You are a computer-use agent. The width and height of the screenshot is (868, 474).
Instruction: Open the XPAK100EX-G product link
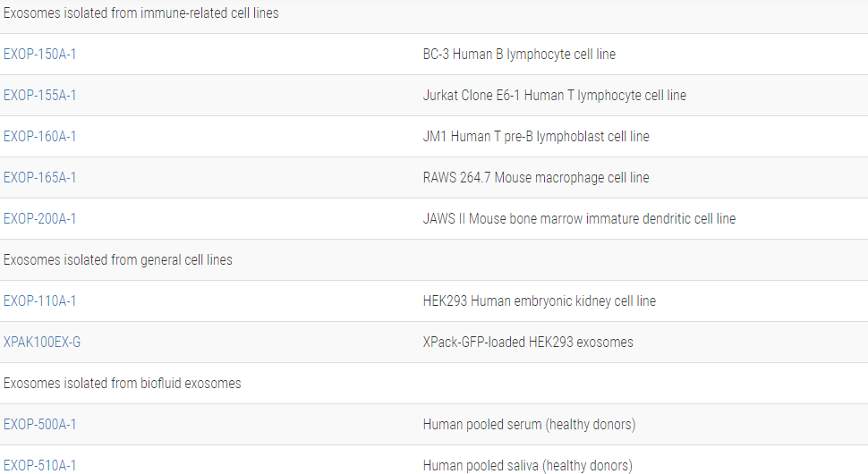(x=42, y=343)
